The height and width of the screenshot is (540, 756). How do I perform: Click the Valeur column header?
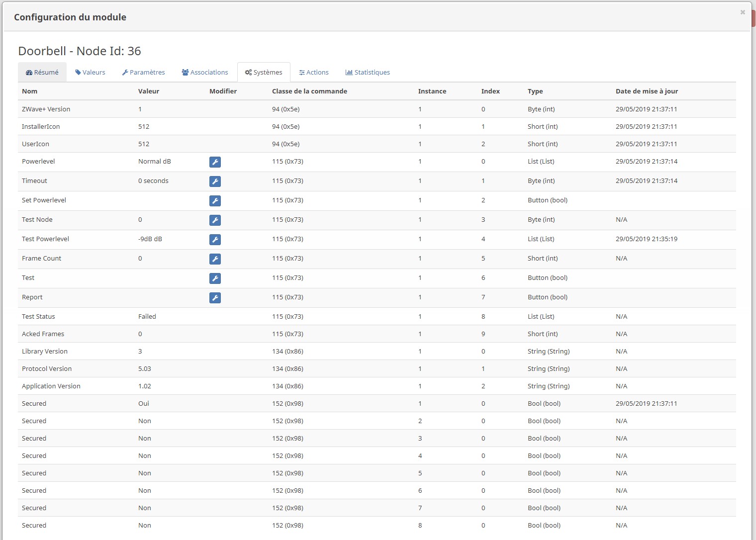click(x=149, y=91)
